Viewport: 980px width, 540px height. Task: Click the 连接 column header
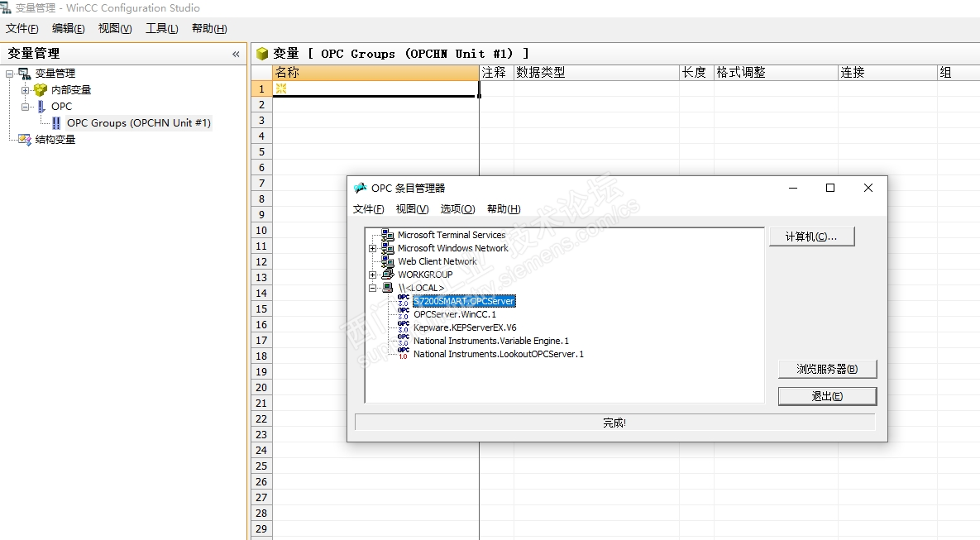coord(887,73)
